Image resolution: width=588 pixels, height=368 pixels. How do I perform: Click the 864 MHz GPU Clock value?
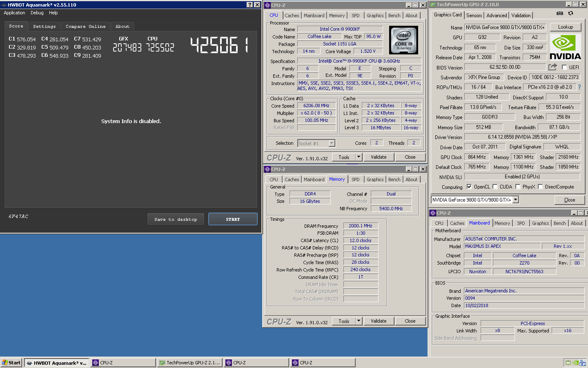click(477, 157)
